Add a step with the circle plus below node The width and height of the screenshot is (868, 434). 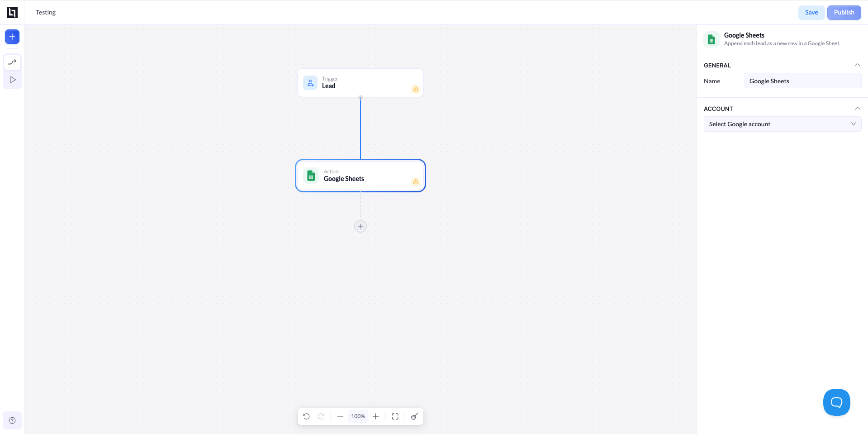[360, 226]
